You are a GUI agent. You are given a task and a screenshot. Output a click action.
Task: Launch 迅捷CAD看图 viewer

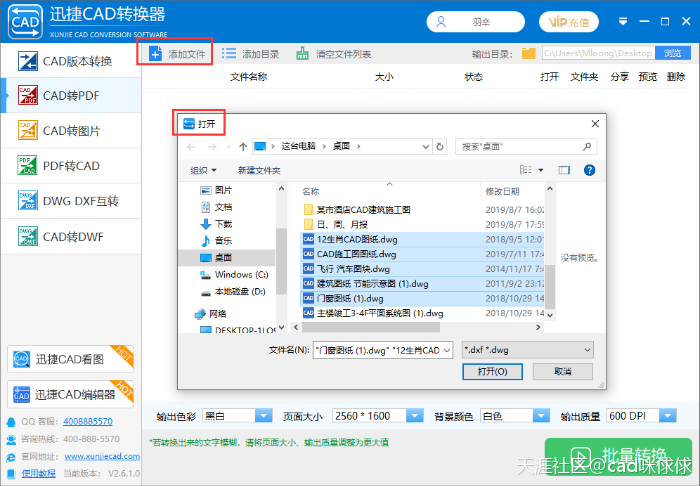tap(71, 359)
